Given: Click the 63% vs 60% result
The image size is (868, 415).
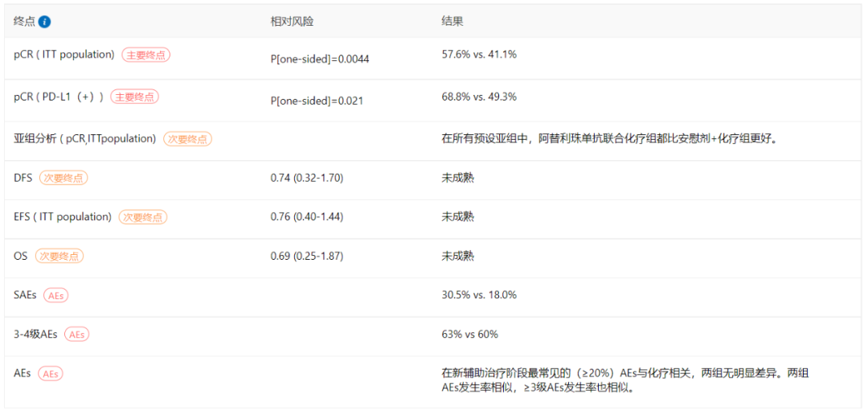Looking at the screenshot, I should point(469,334).
